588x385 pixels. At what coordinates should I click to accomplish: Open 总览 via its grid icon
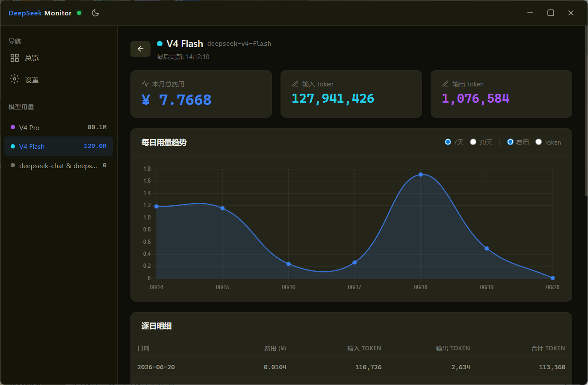[15, 58]
